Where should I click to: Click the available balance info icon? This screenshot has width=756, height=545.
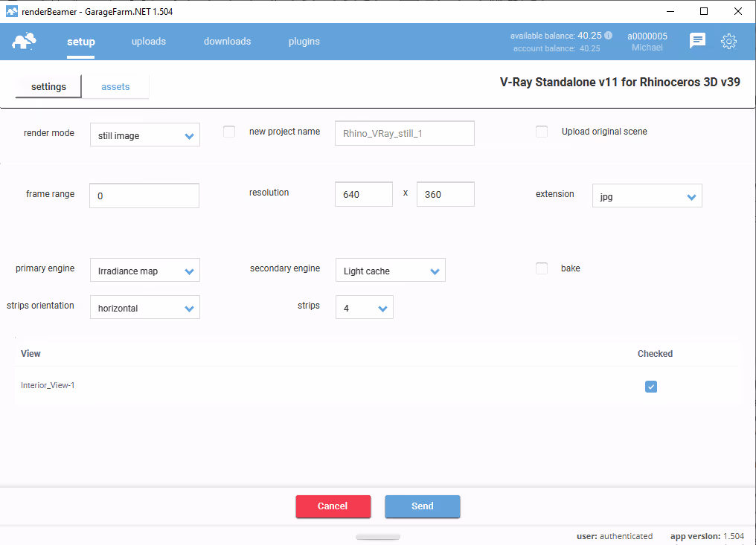(609, 35)
